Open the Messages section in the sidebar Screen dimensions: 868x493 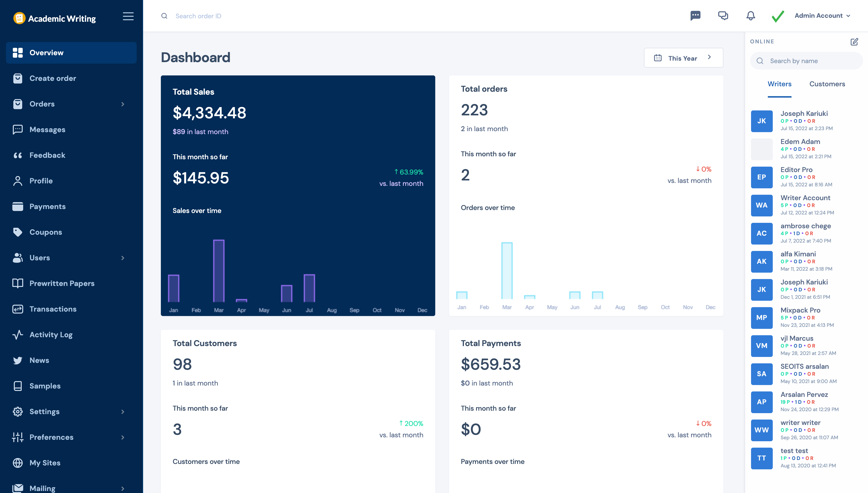47,129
